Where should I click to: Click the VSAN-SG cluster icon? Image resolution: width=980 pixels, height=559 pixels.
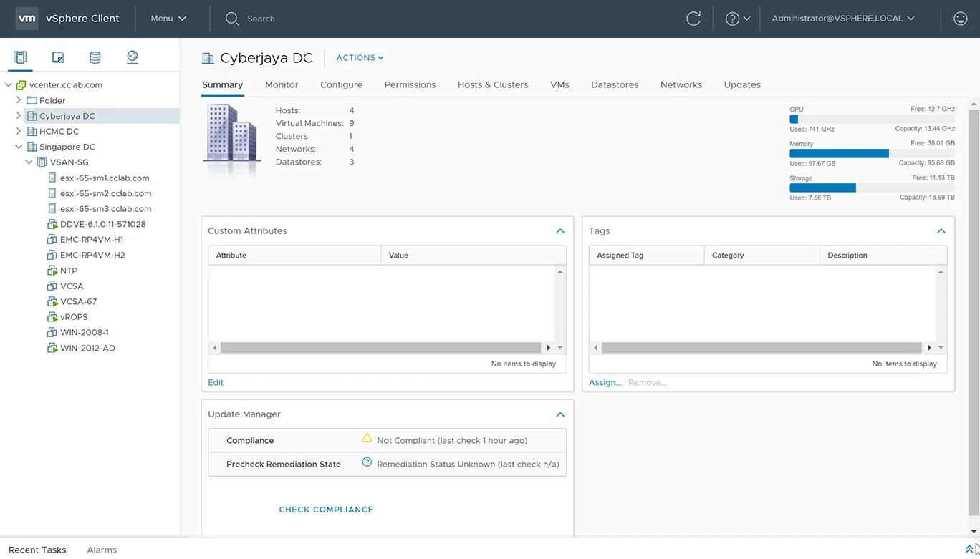coord(42,162)
